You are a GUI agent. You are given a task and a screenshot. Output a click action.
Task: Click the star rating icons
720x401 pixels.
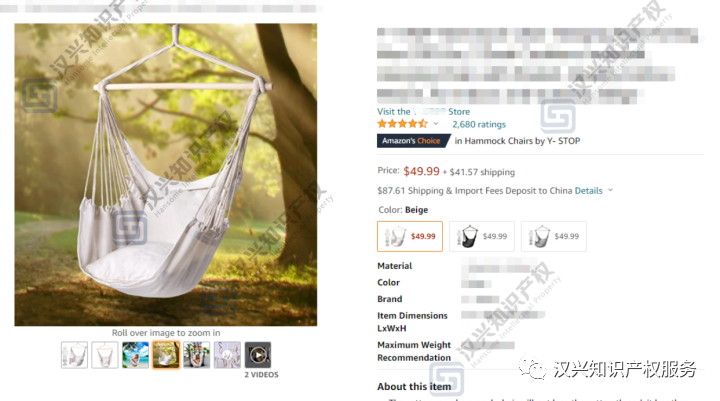pyautogui.click(x=402, y=124)
